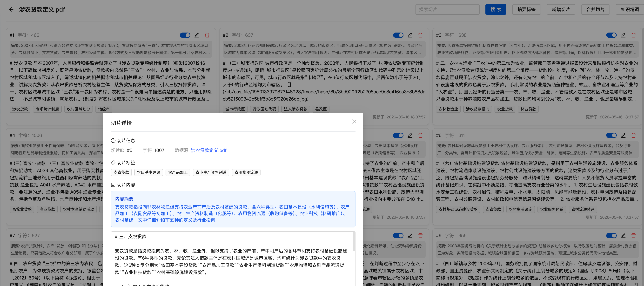Click the 切片标签 tag icon
This screenshot has width=644, height=286.
[113, 163]
